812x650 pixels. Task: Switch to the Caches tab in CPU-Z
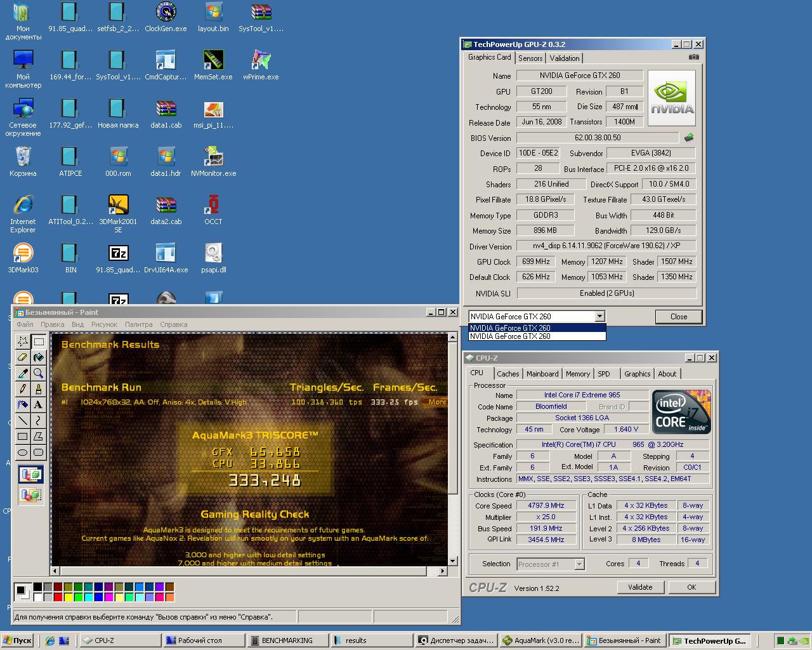click(508, 374)
